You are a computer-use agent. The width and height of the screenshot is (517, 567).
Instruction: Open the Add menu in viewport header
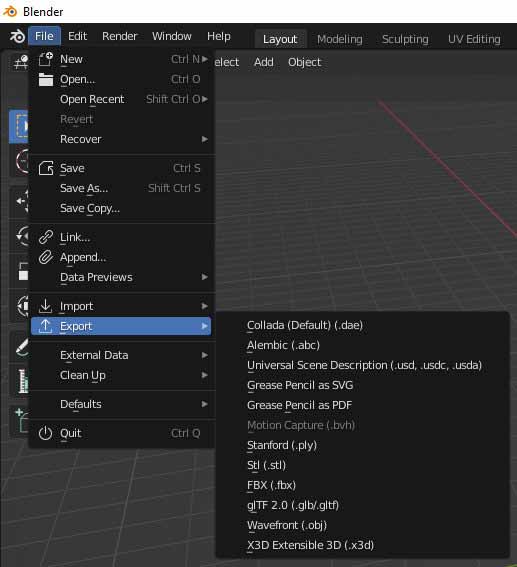264,62
